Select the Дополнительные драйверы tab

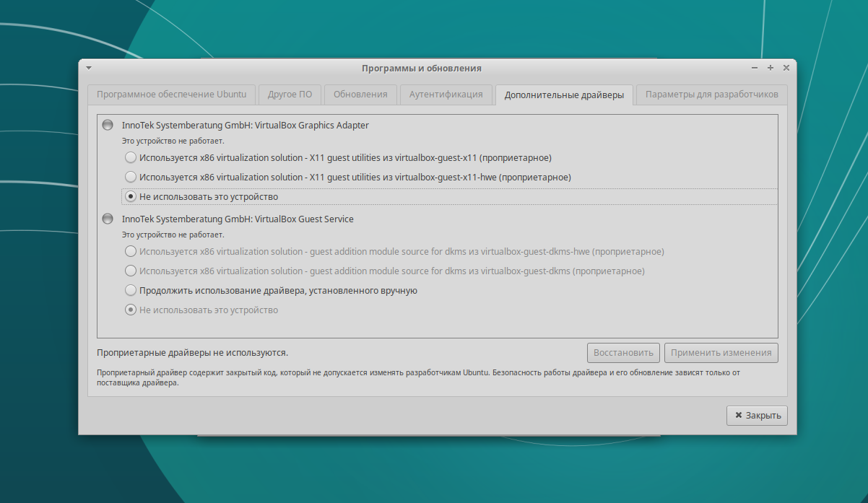(565, 95)
